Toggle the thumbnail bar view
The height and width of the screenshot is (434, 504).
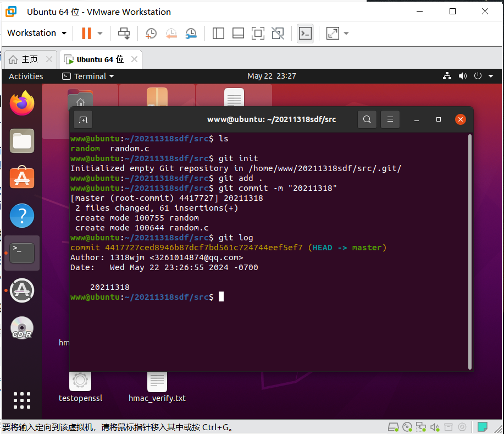coord(238,33)
